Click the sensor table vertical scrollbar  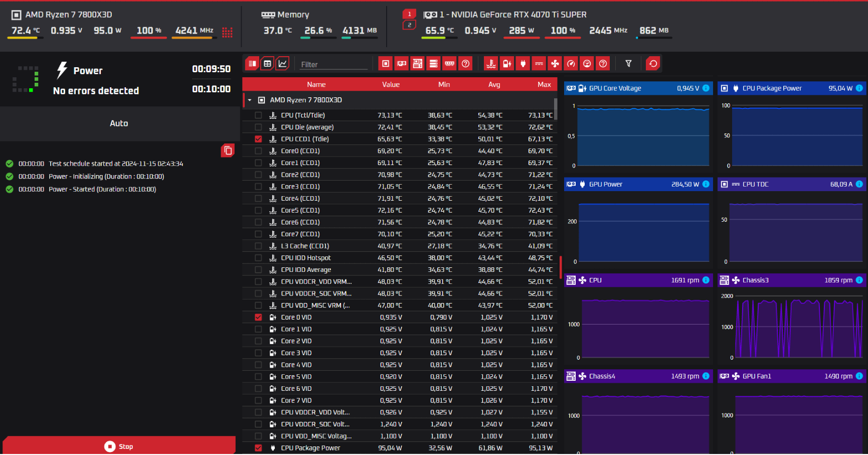coord(556,109)
